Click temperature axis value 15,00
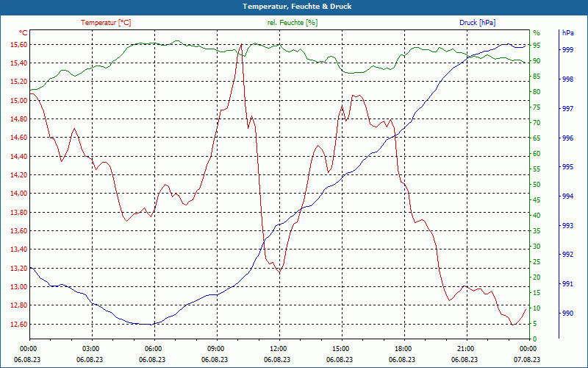This screenshot has height=368, width=588. pos(19,101)
